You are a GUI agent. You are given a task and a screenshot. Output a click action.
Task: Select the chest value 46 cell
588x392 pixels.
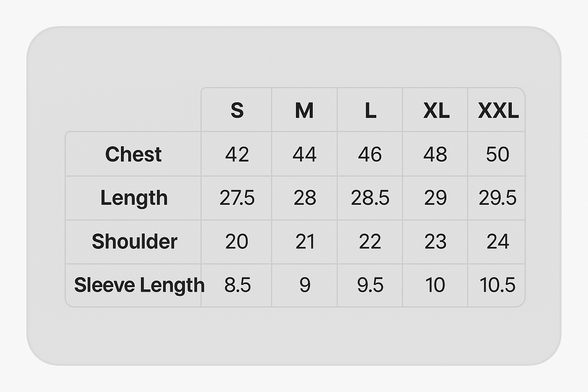(370, 154)
